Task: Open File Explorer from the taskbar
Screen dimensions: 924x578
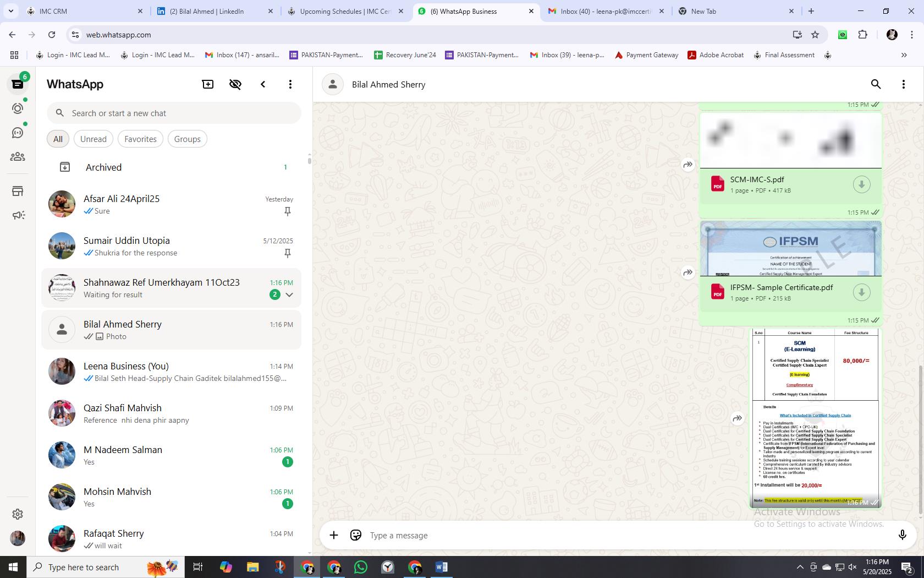Action: coord(252,567)
